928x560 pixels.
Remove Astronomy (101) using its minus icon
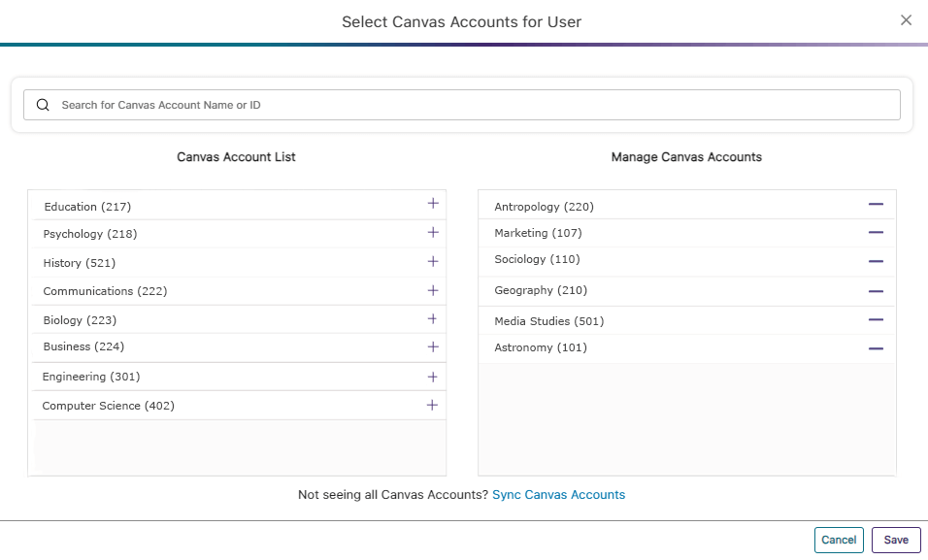click(x=876, y=347)
